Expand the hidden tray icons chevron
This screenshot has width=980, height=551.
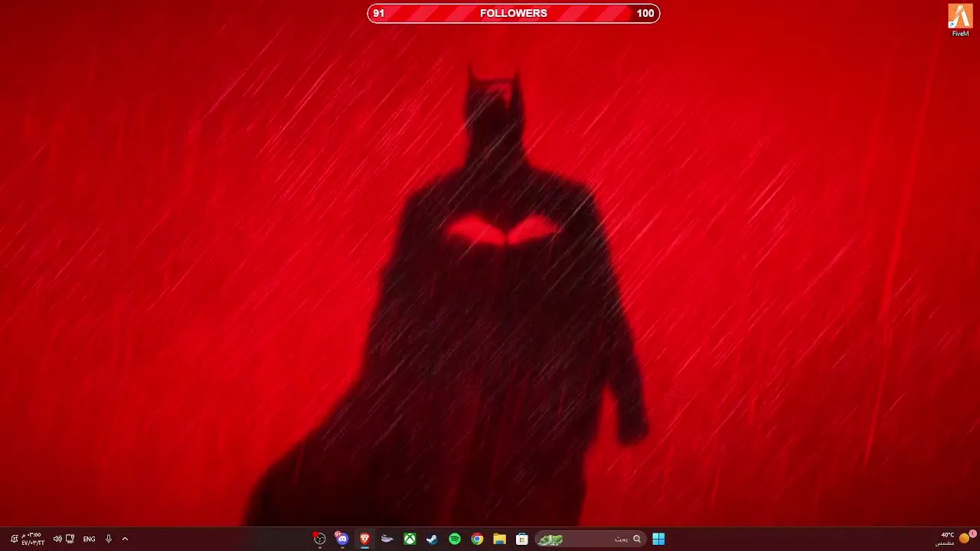pos(125,539)
